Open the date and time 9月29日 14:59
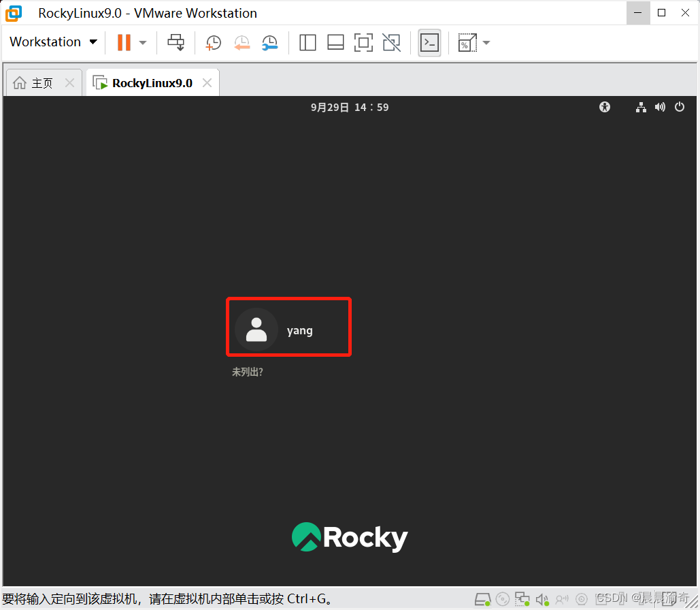The height and width of the screenshot is (610, 700). 350,108
